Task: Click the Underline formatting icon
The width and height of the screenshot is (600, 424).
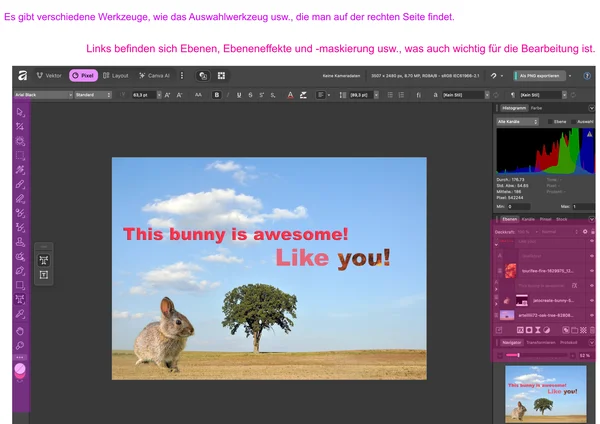Action: point(239,95)
